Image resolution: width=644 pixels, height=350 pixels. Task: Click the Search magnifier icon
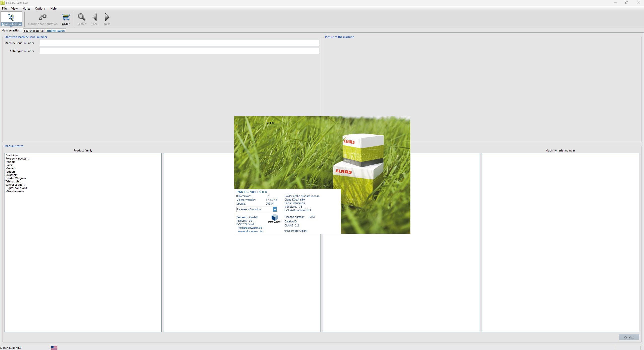pyautogui.click(x=82, y=18)
